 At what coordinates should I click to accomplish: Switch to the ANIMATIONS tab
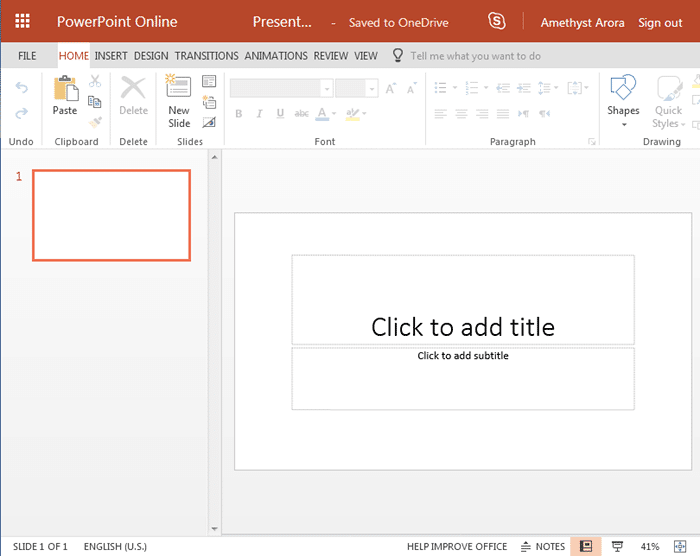276,56
